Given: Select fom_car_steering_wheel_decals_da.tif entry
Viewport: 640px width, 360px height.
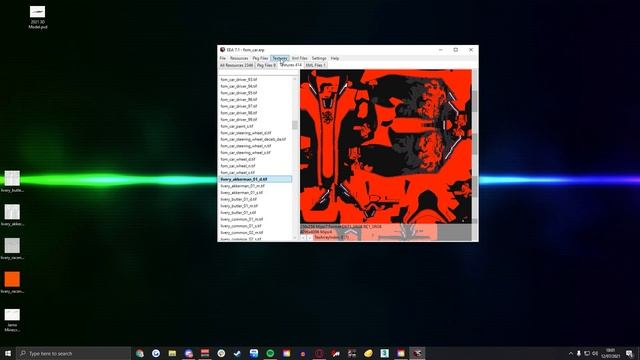Looking at the screenshot, I should (x=255, y=139).
